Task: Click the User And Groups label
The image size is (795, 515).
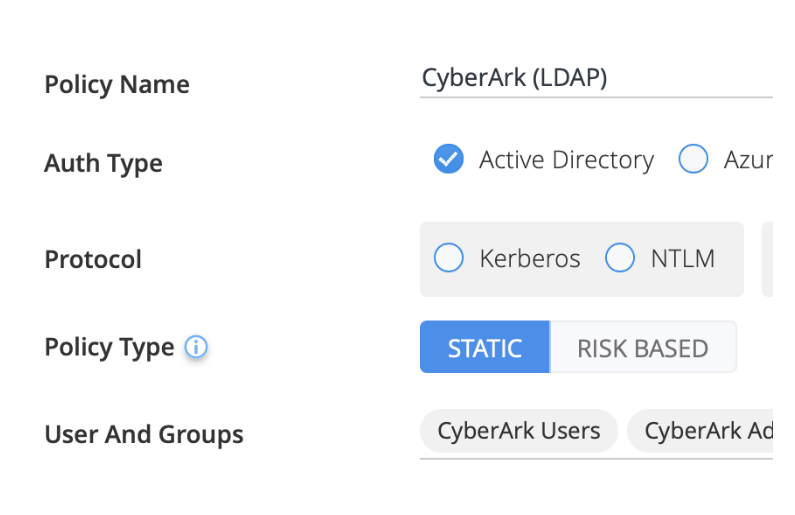Action: coord(144,435)
